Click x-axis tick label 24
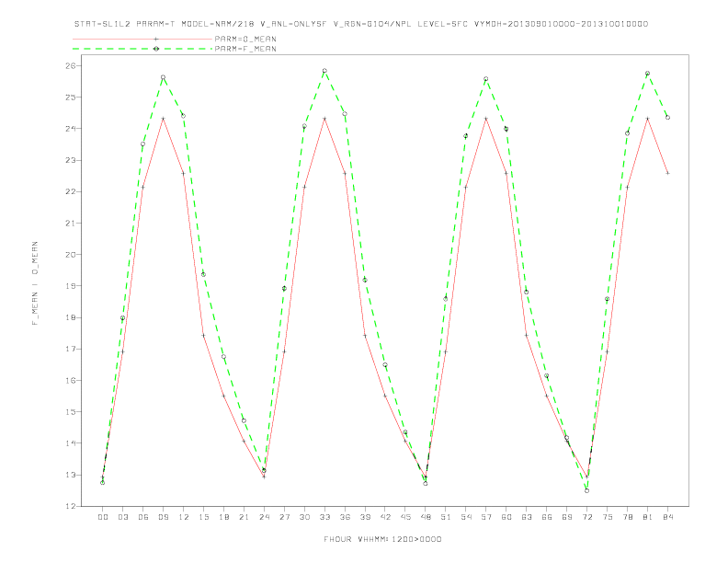Image resolution: width=728 pixels, height=563 pixels. tap(264, 517)
